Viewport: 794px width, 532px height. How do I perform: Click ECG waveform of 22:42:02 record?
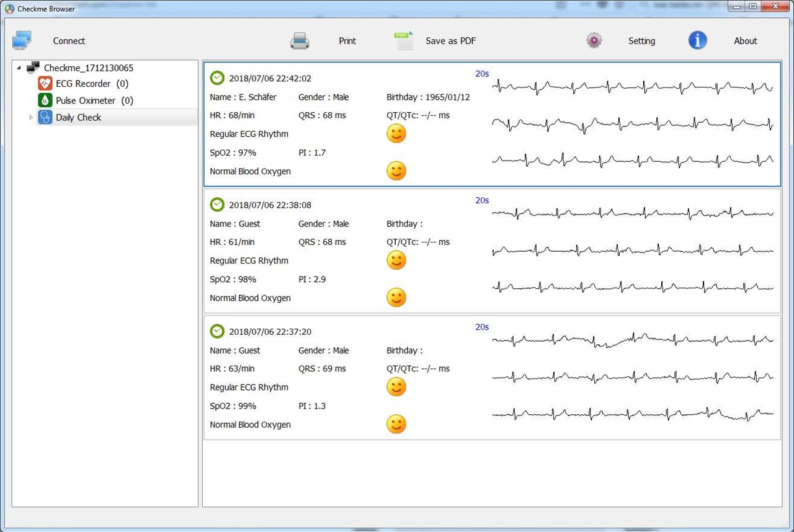[633, 123]
